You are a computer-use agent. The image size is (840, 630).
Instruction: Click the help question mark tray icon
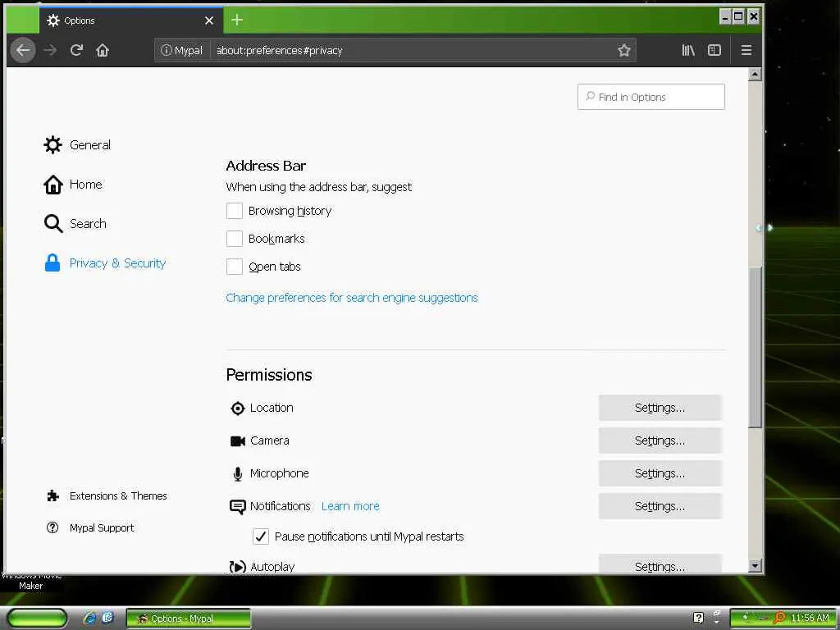[x=698, y=618]
